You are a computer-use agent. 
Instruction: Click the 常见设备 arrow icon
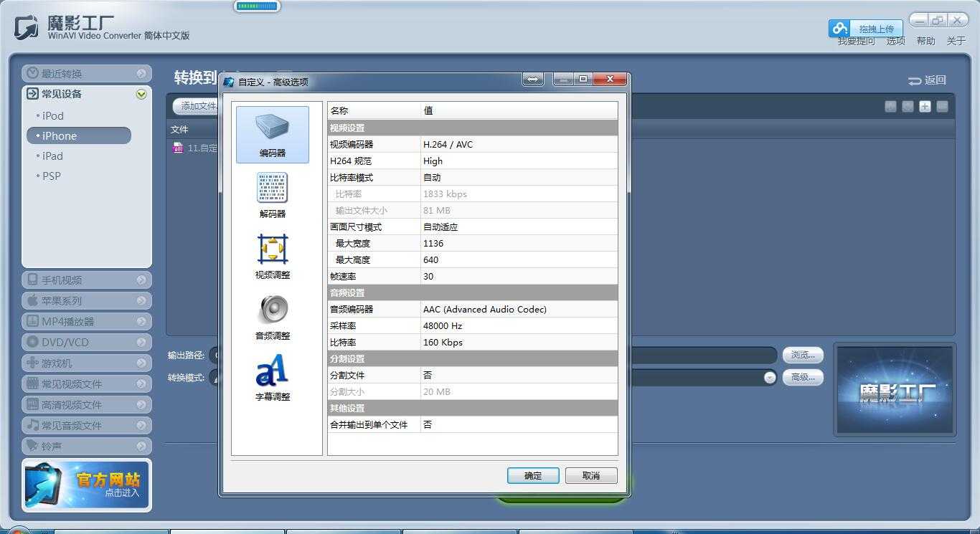pyautogui.click(x=32, y=94)
